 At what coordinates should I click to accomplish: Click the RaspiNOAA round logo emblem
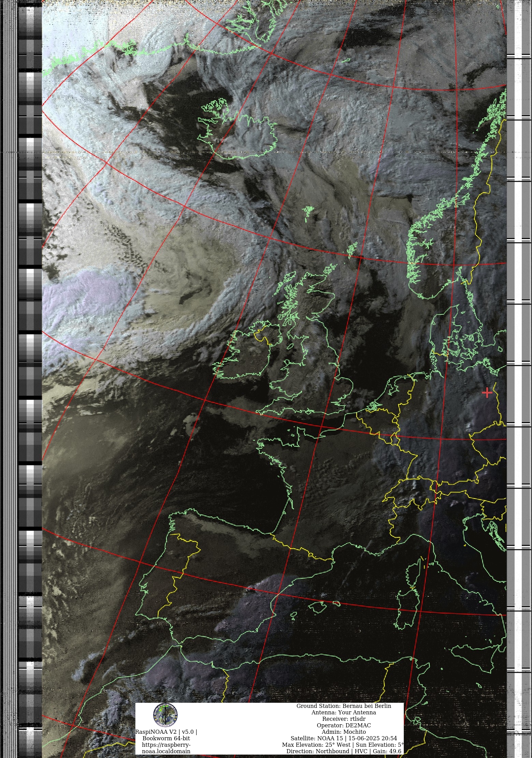click(165, 714)
